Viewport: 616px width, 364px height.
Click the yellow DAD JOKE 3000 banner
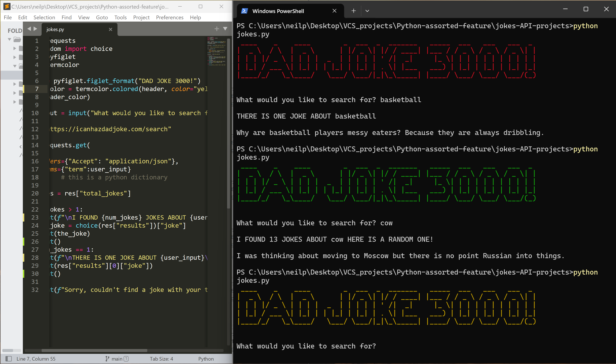[x=387, y=308]
